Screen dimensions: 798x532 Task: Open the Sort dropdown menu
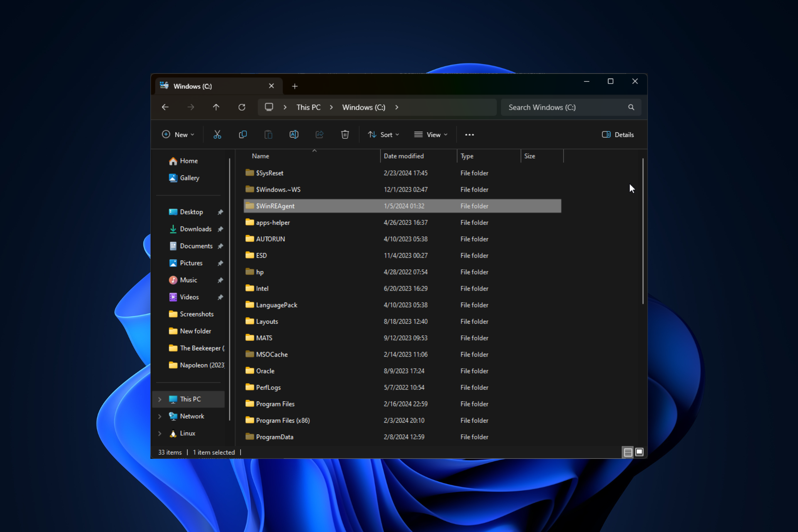click(384, 135)
